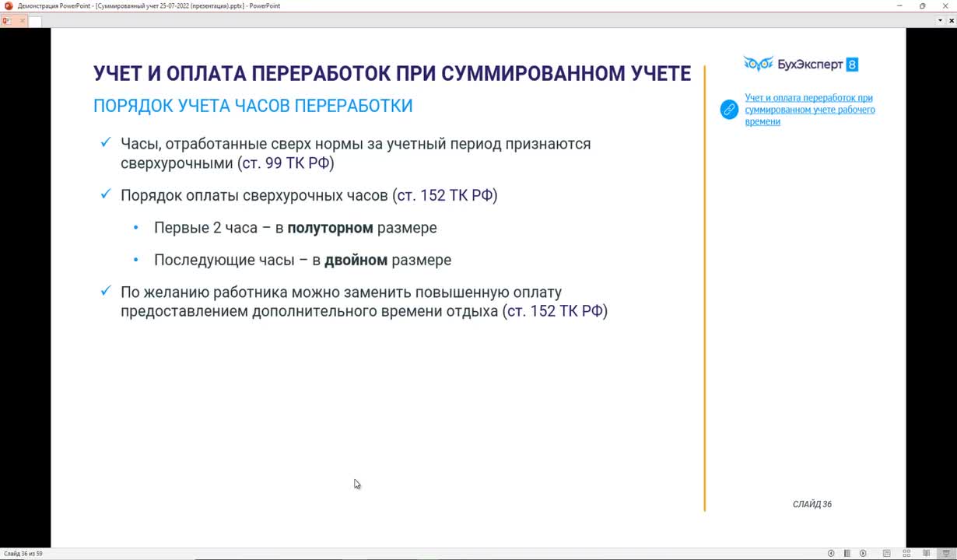This screenshot has width=957, height=560.
Task: Click the blue chain link icon
Action: pos(729,110)
